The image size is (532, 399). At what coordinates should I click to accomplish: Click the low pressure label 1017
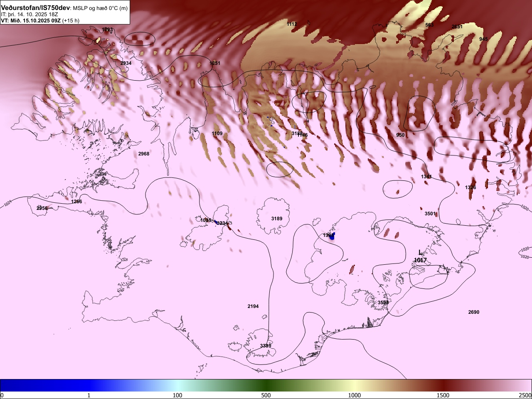(420, 260)
